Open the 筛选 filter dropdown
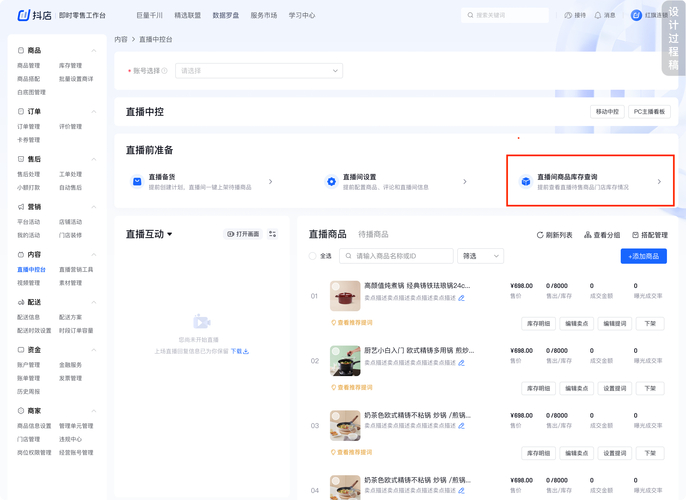Image resolution: width=686 pixels, height=500 pixels. 480,256
